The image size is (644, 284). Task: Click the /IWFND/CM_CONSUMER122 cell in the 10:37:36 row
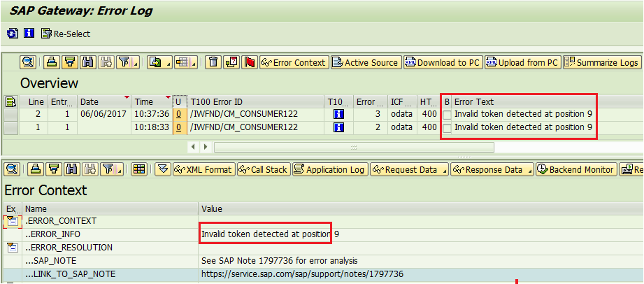click(255, 114)
